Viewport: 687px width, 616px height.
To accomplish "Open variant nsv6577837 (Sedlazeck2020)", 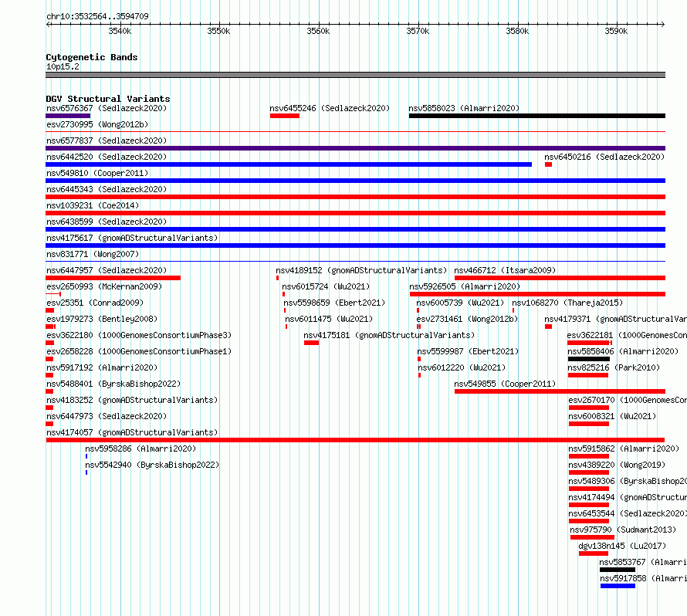I will [x=107, y=140].
